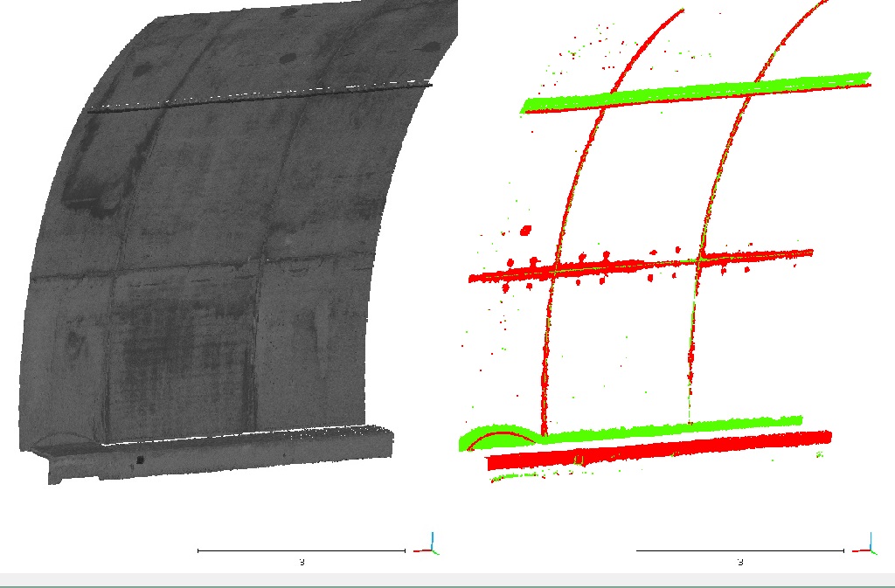Click where the top green band crosses the left arc

(614, 94)
